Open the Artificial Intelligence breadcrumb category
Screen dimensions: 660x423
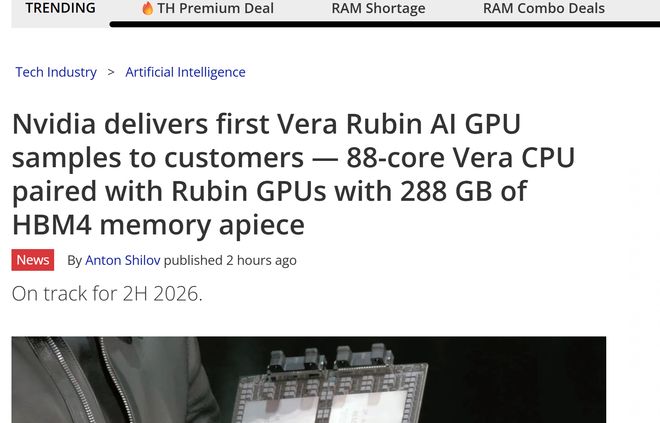coord(185,72)
